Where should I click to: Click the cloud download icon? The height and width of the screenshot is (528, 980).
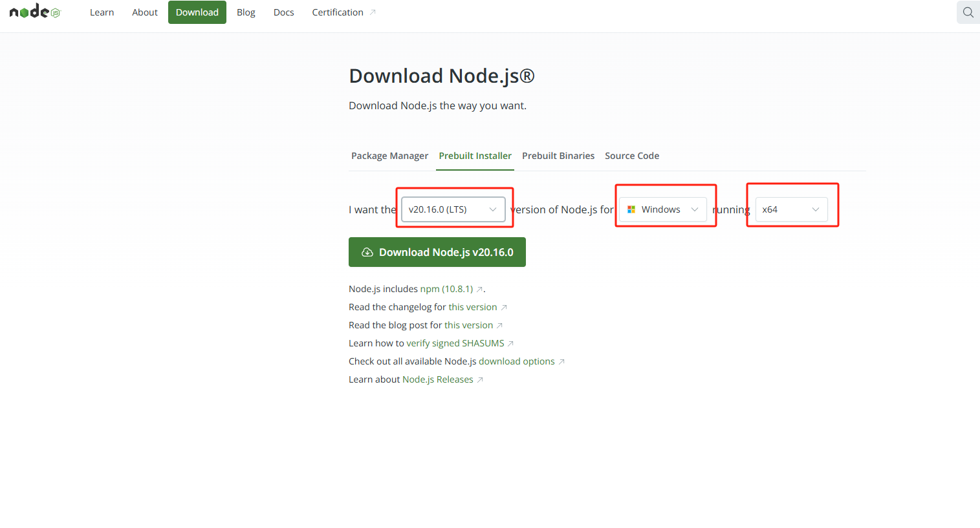pos(367,252)
